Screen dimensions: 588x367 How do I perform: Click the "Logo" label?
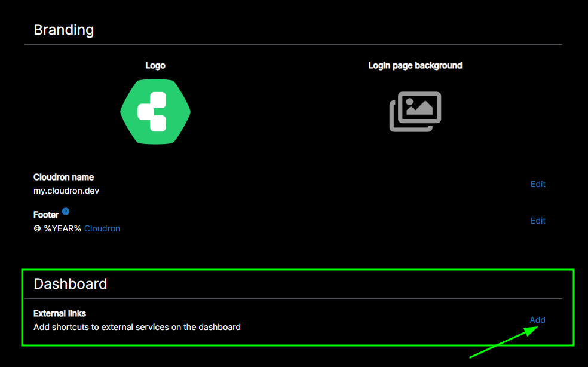[155, 65]
